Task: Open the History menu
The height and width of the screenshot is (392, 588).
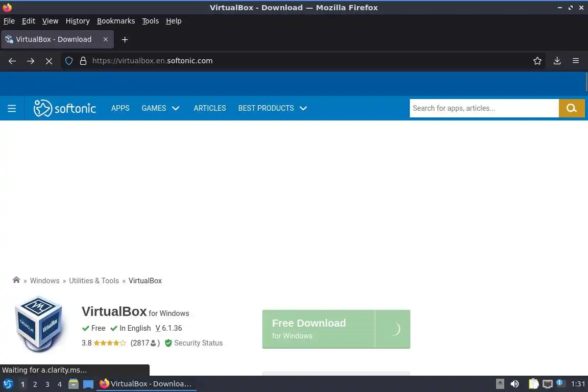Action: coord(78,21)
